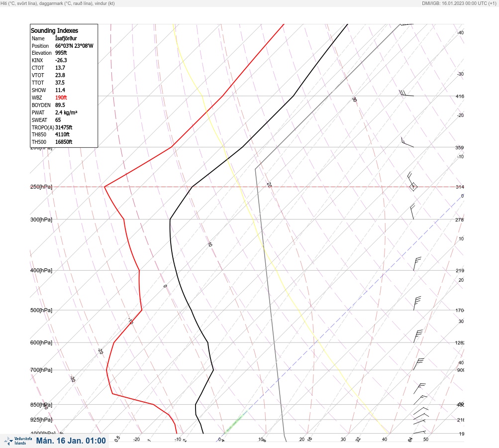
Task: Click the TTOT value 37.5
Action: [x=60, y=83]
